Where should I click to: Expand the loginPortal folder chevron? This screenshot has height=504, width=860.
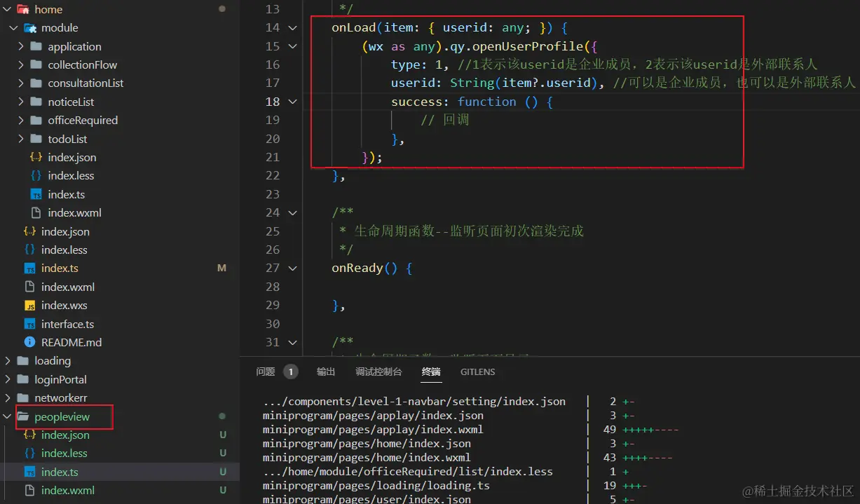point(7,379)
